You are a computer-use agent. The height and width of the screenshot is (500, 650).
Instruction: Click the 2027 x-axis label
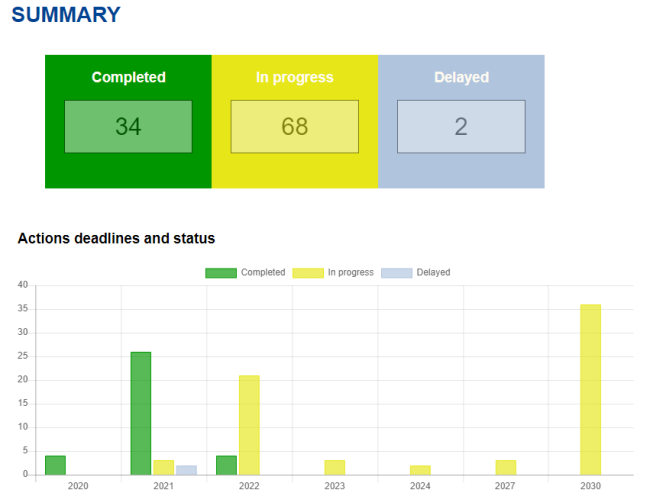coord(505,486)
